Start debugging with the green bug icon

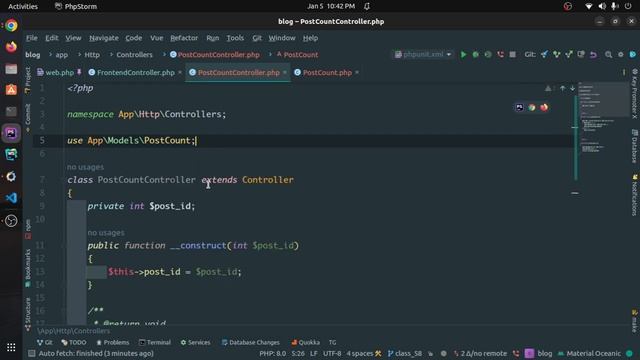(476, 54)
